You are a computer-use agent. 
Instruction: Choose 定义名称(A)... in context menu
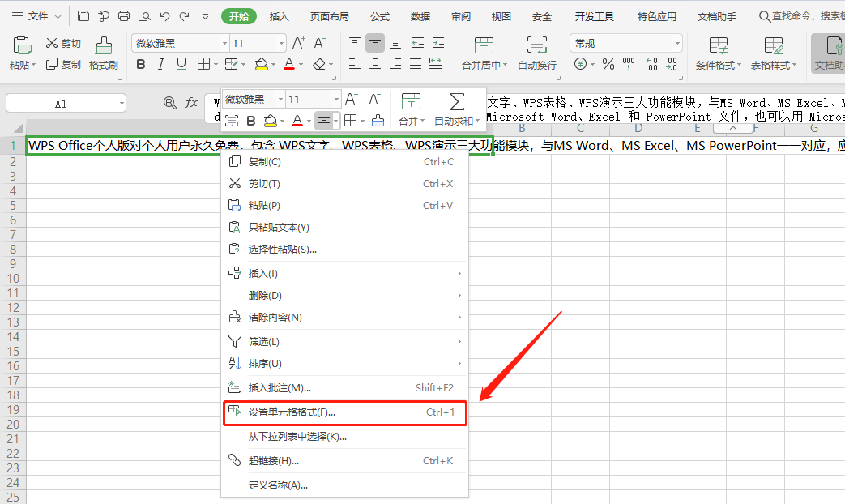click(344, 485)
